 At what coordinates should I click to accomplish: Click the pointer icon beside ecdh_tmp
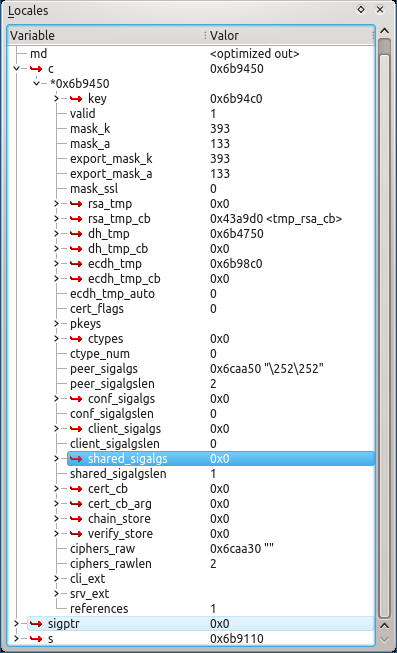(x=76, y=264)
